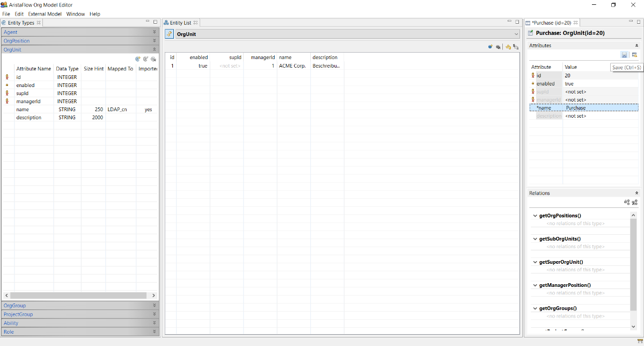Image resolution: width=644 pixels, height=346 pixels.
Task: Switch to the Purchase (id=20) tab
Action: tap(552, 23)
